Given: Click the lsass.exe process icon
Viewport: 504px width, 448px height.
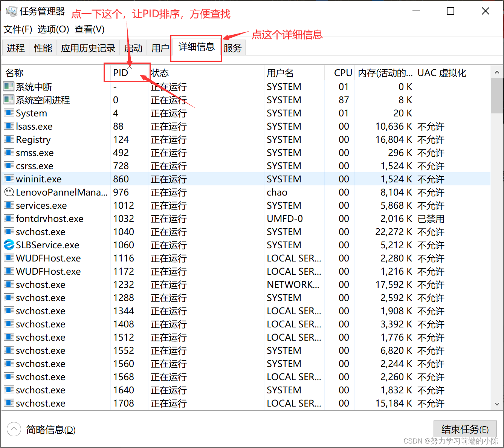Looking at the screenshot, I should [x=8, y=126].
